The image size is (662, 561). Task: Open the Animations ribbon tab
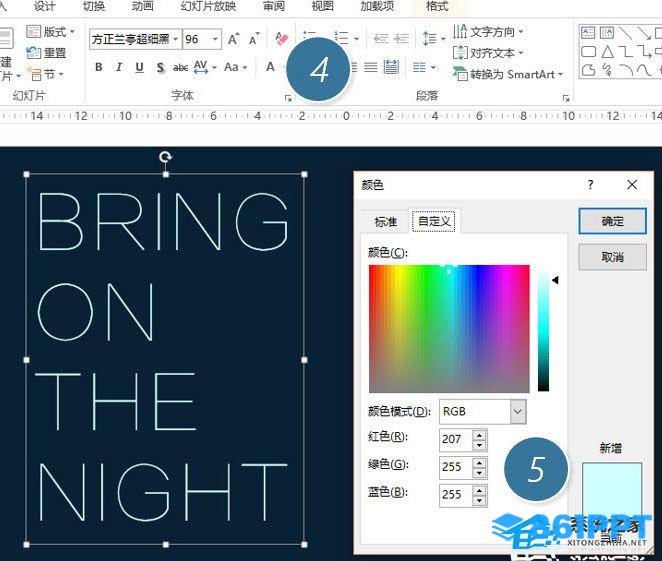(x=143, y=6)
